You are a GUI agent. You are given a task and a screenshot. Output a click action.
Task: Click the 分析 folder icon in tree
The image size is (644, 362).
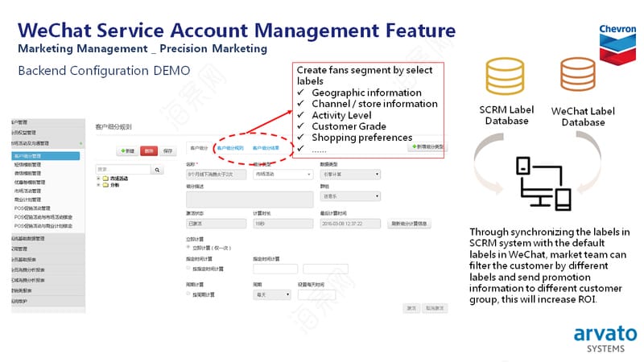pyautogui.click(x=105, y=185)
